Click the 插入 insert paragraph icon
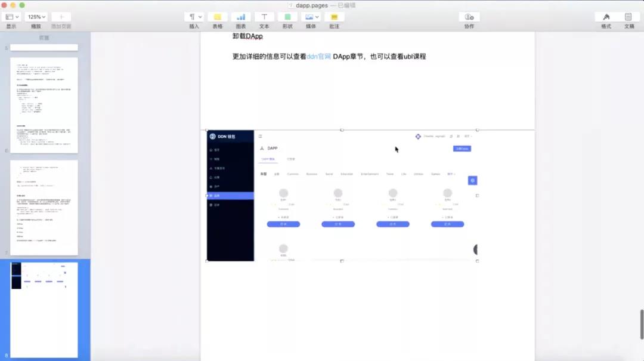Screen dimensions: 644x361 click(x=191, y=16)
